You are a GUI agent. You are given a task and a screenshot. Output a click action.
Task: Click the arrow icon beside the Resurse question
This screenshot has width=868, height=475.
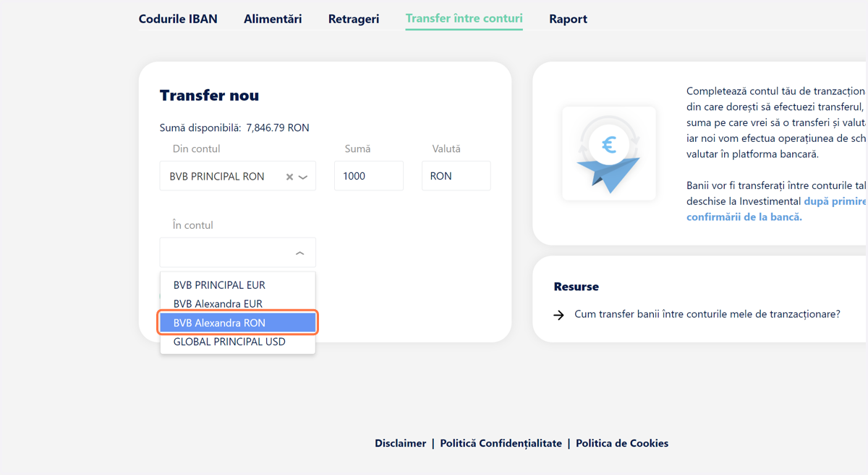coord(558,315)
